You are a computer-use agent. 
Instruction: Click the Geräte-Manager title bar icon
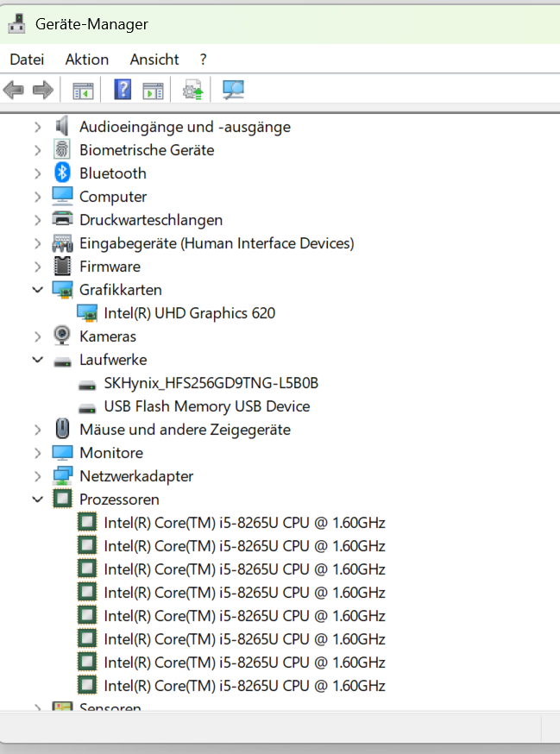click(x=17, y=23)
